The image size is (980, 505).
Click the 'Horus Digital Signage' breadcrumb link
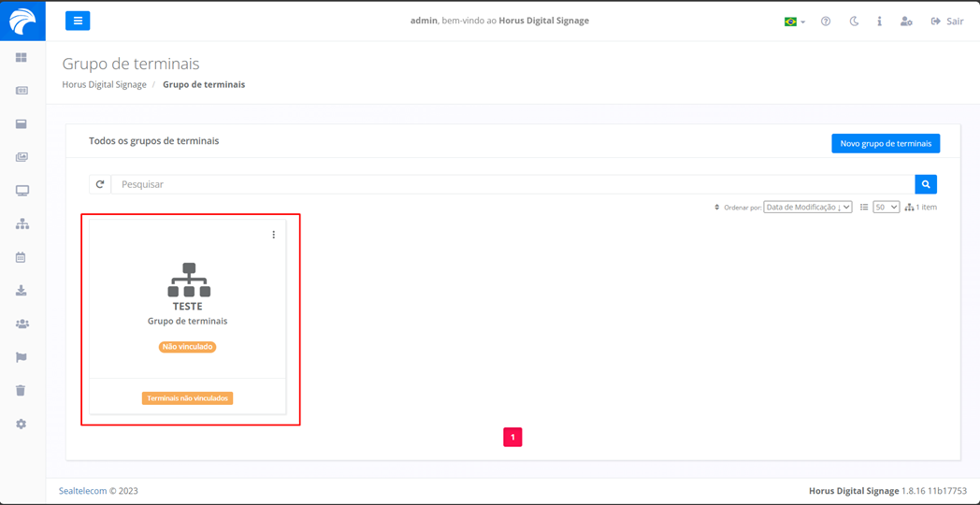104,84
